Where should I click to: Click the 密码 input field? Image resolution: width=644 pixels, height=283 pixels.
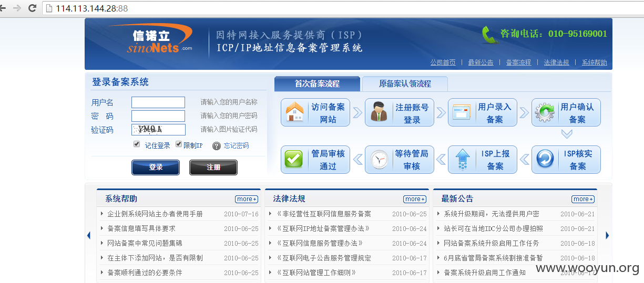[x=158, y=116]
